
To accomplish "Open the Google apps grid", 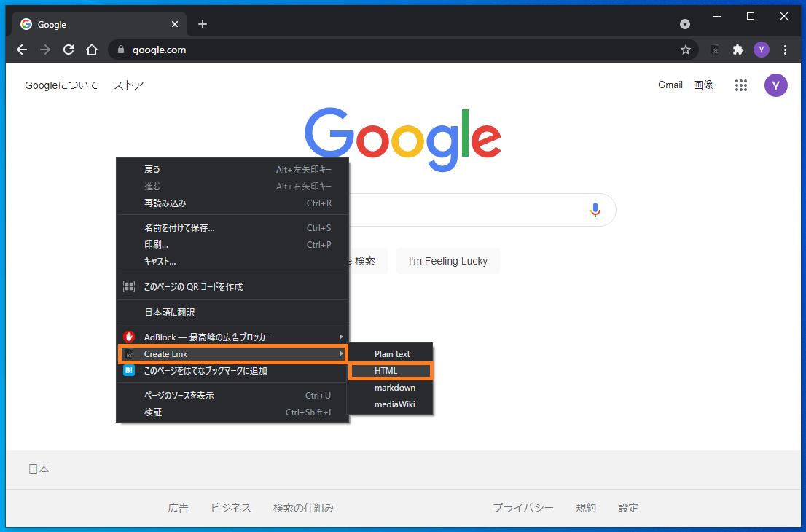I will pyautogui.click(x=740, y=85).
